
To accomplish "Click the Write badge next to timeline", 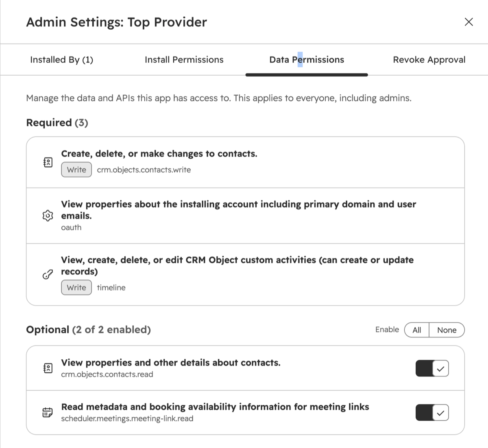I will pyautogui.click(x=76, y=287).
